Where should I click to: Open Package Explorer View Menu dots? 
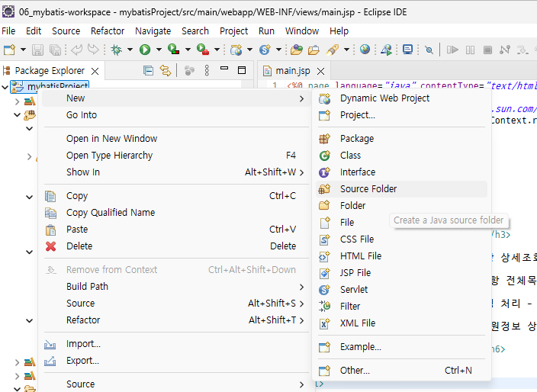(207, 70)
